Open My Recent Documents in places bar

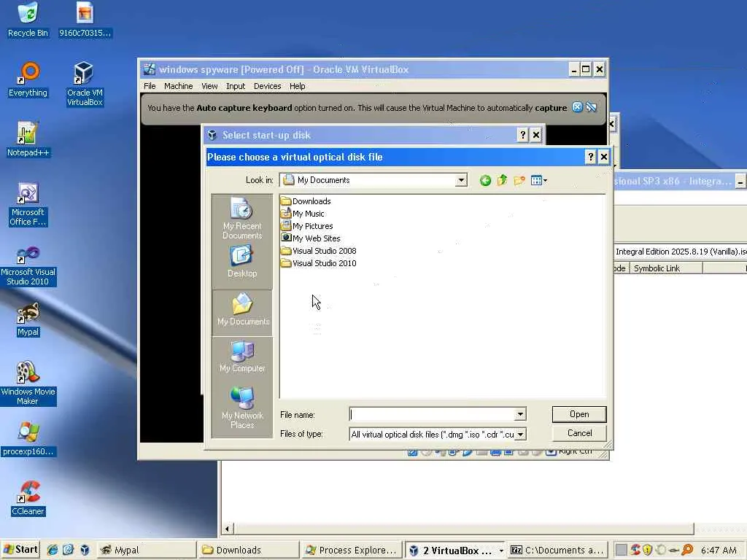tap(242, 219)
